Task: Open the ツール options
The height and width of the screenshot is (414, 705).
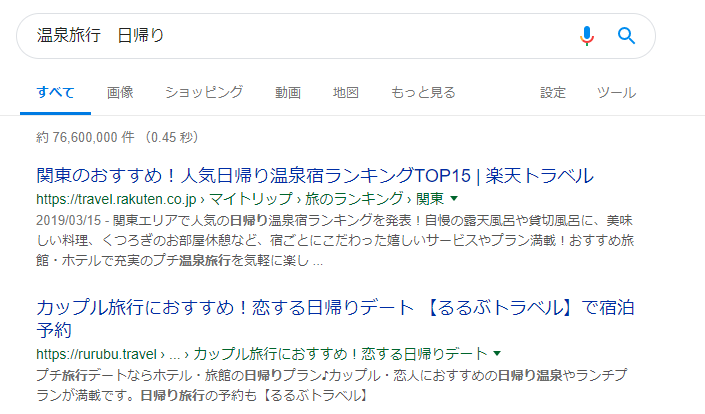Action: pos(616,93)
